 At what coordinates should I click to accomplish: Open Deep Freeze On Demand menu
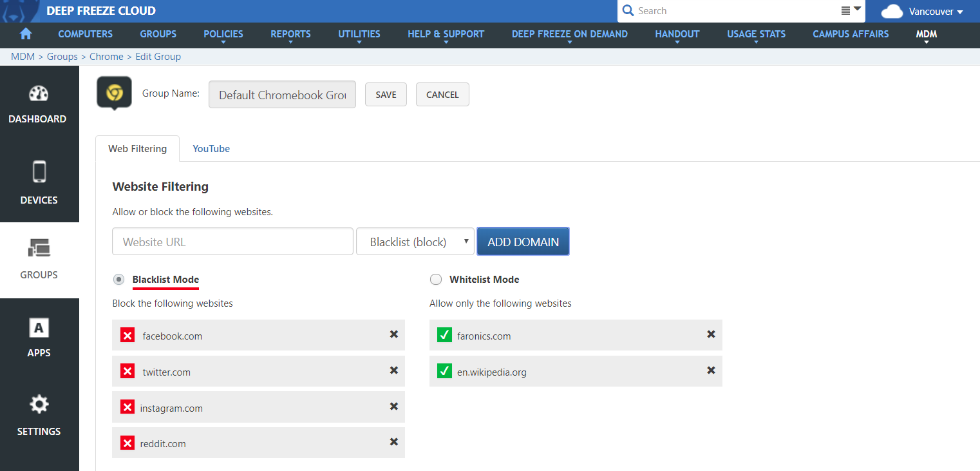coord(570,34)
